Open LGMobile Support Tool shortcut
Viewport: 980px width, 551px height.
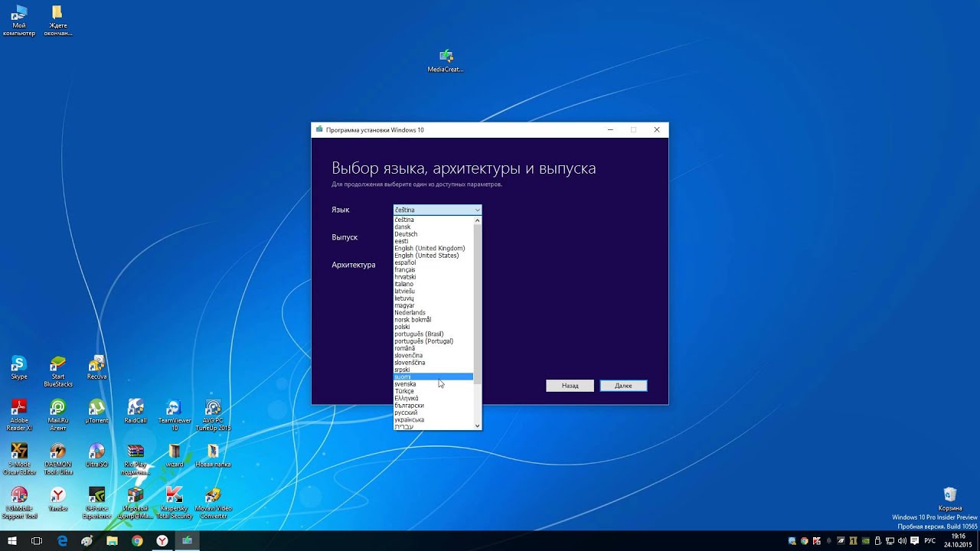click(x=19, y=502)
